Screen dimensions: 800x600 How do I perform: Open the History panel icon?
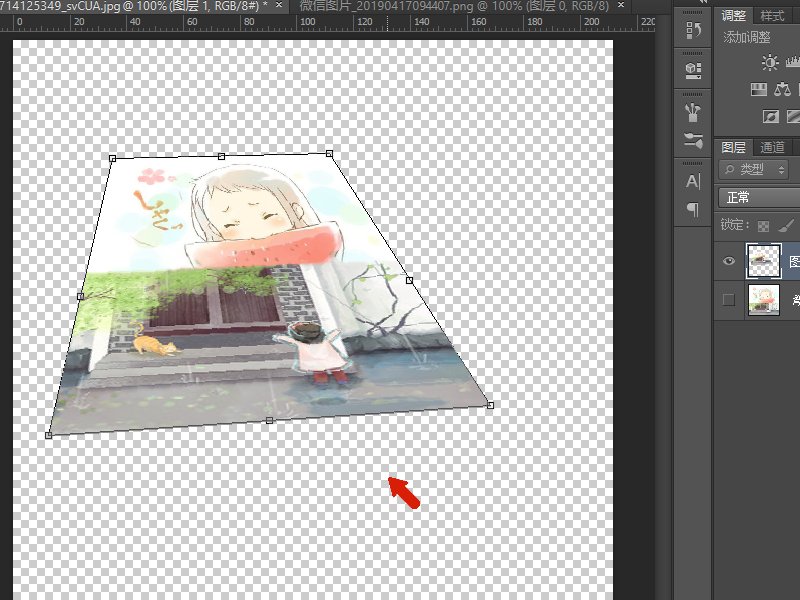tap(692, 31)
